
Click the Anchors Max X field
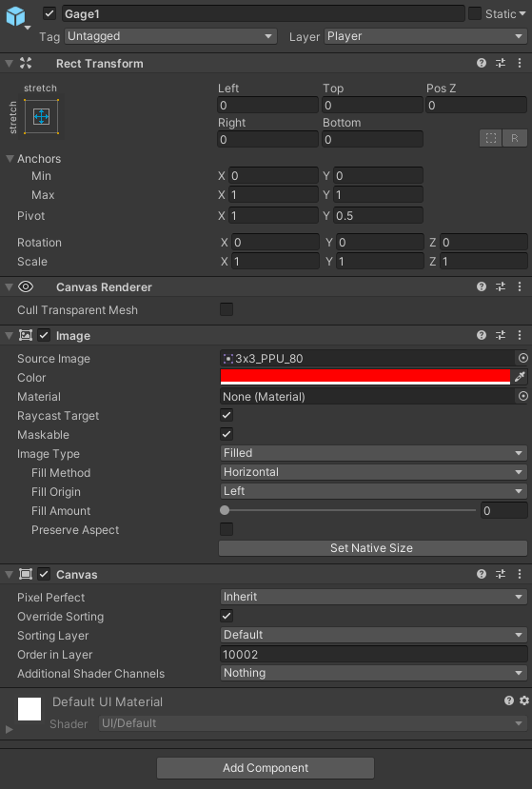pos(273,194)
